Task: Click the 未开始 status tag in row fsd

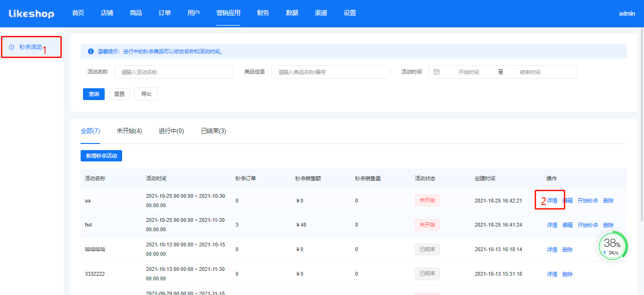Action: [427, 225]
